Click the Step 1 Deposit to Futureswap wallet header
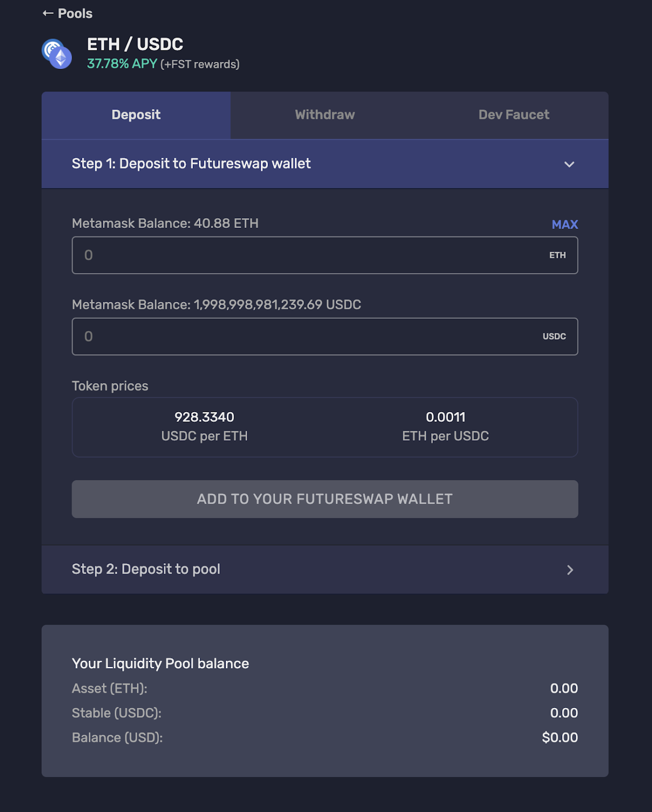The image size is (652, 812). point(191,164)
